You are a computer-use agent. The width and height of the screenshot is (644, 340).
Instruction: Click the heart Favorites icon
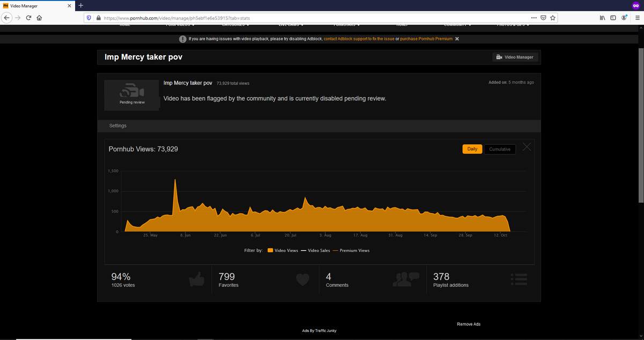(x=303, y=280)
